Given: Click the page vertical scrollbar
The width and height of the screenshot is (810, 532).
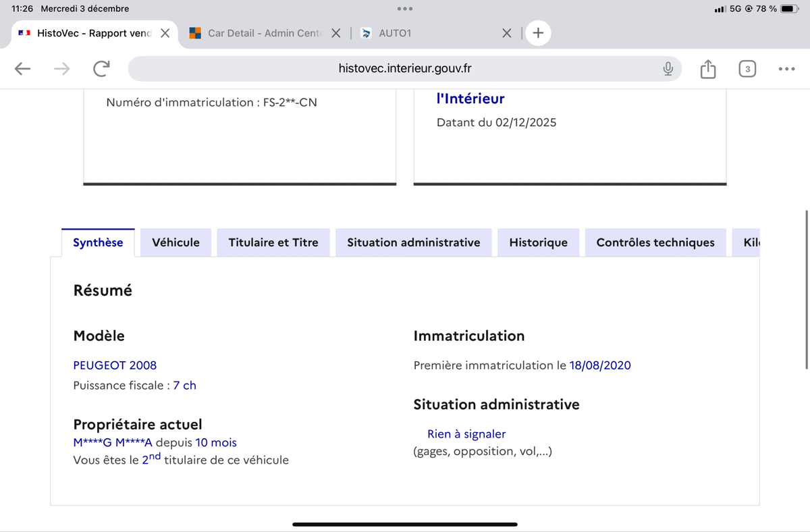Looking at the screenshot, I should coord(806,289).
